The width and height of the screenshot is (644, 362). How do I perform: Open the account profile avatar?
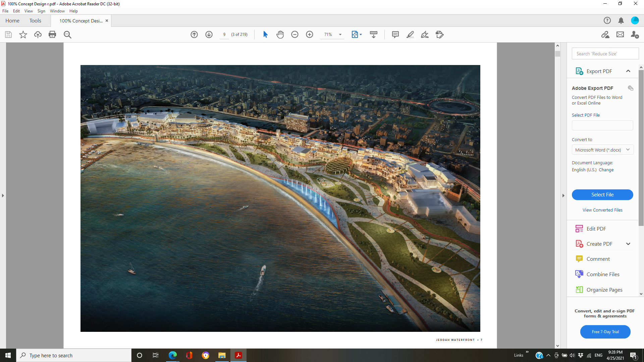(x=635, y=20)
